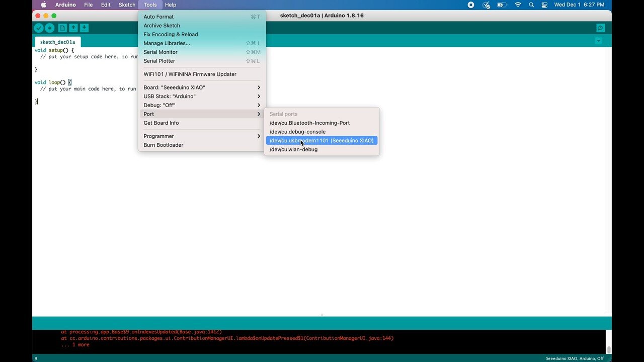Select /dev/cu.Bluetooth-Incoming-Port
This screenshot has width=644, height=362.
pyautogui.click(x=321, y=123)
